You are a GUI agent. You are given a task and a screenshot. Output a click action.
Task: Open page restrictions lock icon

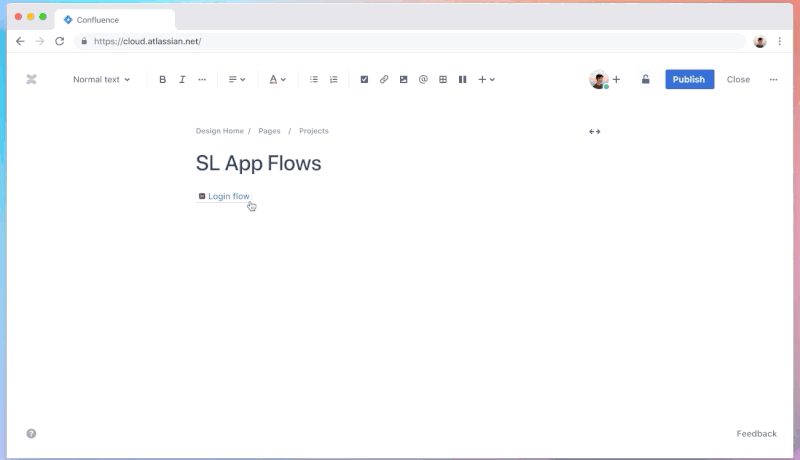coord(645,80)
